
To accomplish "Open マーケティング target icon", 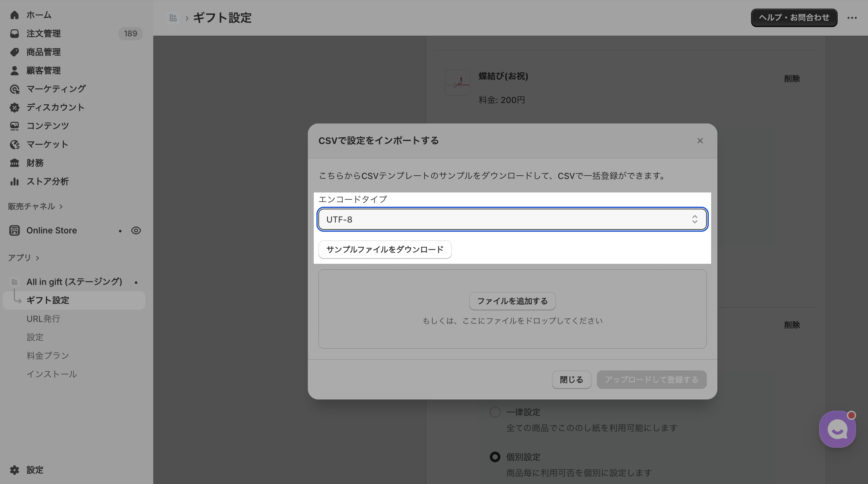I will (14, 89).
